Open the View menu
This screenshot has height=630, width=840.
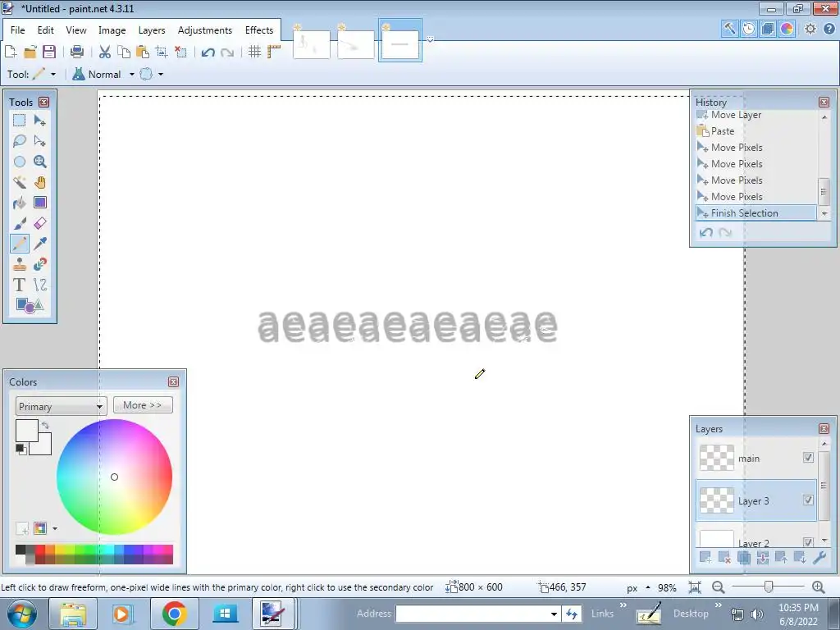coord(76,30)
